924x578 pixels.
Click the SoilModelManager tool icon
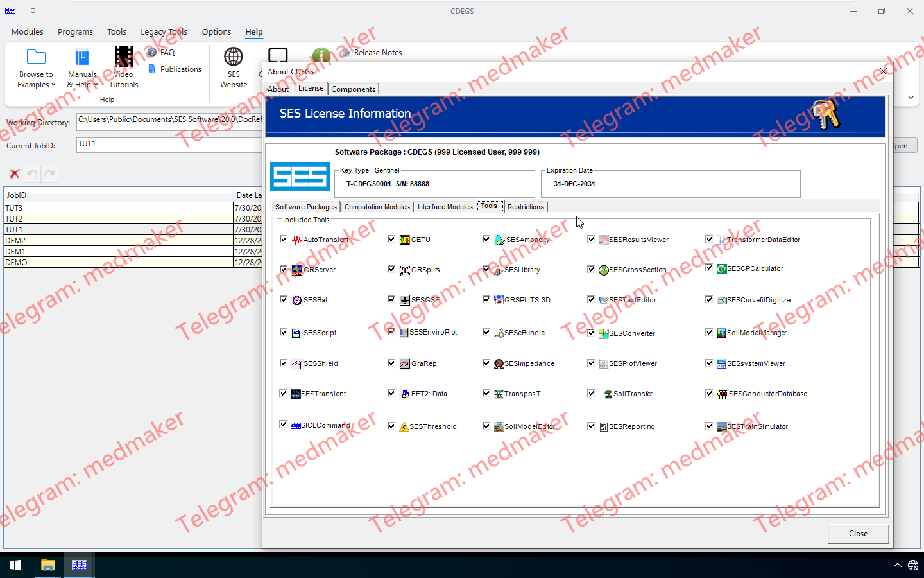click(x=721, y=333)
